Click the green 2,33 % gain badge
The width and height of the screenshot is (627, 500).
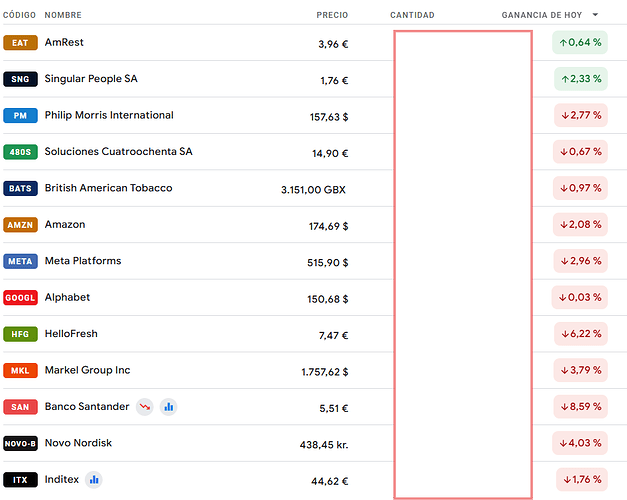pyautogui.click(x=581, y=79)
